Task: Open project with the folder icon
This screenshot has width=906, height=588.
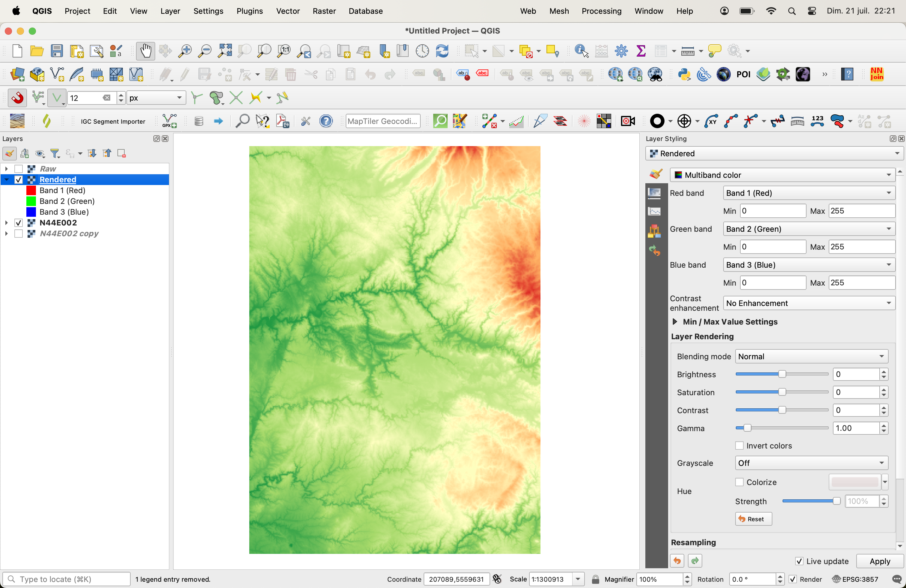Action: point(37,51)
